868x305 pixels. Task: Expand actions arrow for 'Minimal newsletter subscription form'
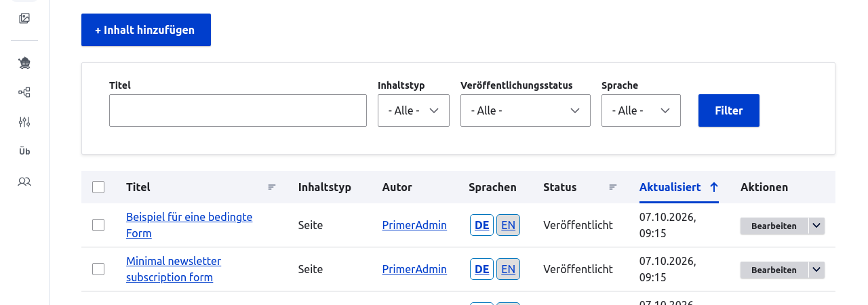(x=816, y=270)
